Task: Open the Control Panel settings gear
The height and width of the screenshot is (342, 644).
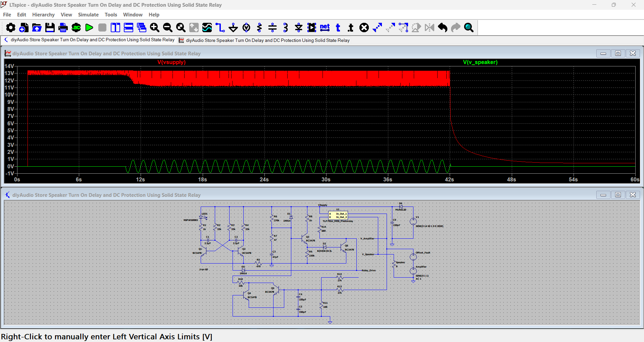Action: [11, 27]
